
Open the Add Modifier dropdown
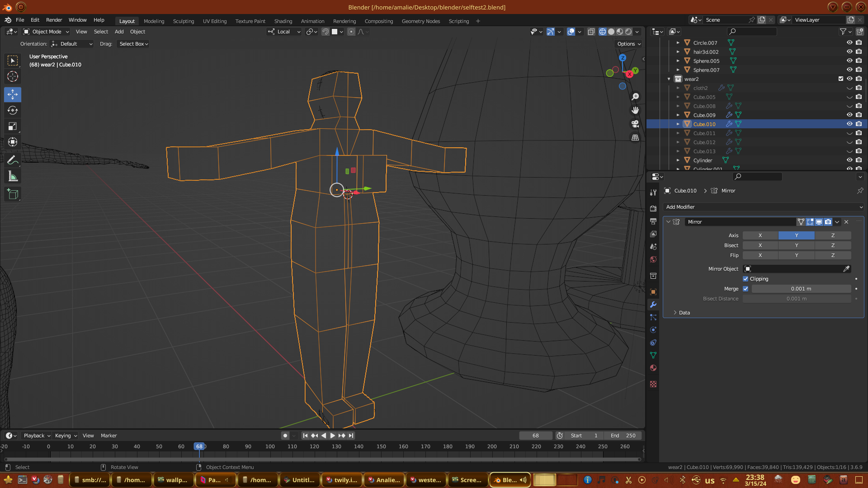coord(763,207)
